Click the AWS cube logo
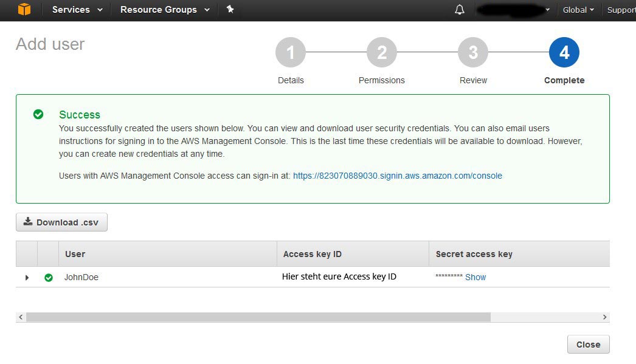636x364 pixels. 24,9
